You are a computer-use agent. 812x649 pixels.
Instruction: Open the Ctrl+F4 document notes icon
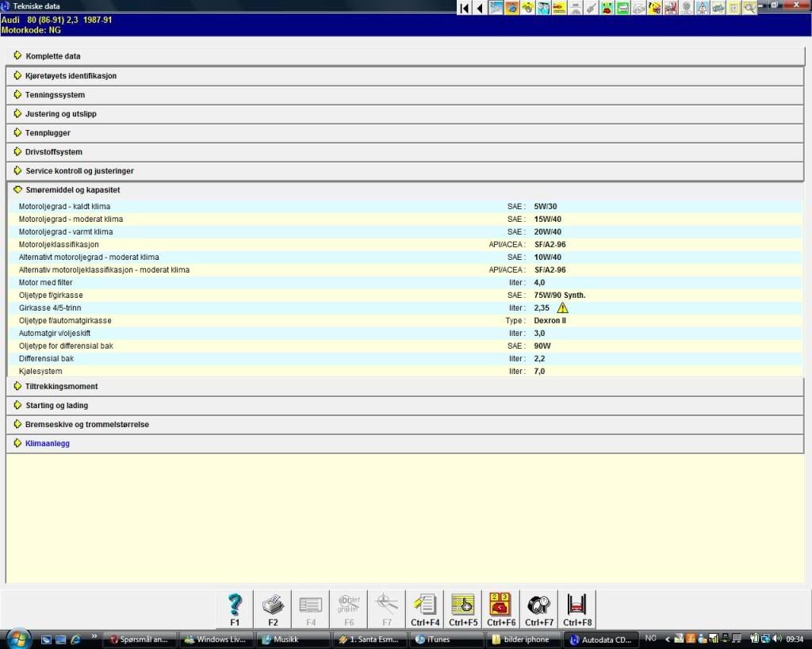425,609
